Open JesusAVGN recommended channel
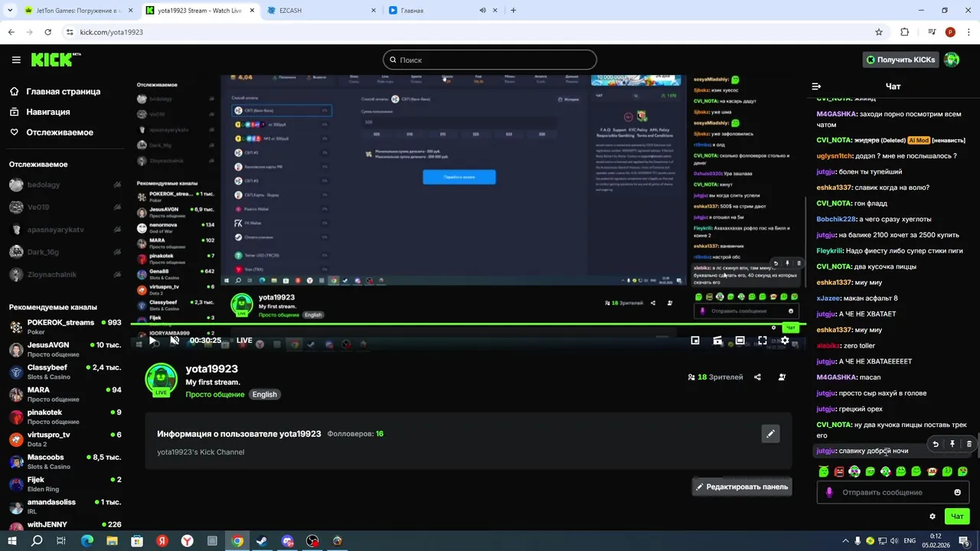Viewport: 980px width, 551px height. 65,349
